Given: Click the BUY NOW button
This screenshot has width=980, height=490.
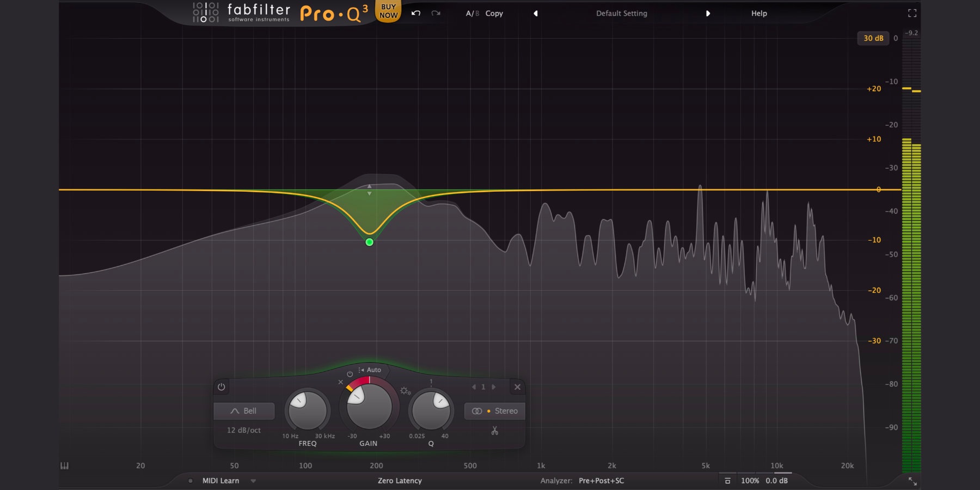Looking at the screenshot, I should tap(388, 11).
